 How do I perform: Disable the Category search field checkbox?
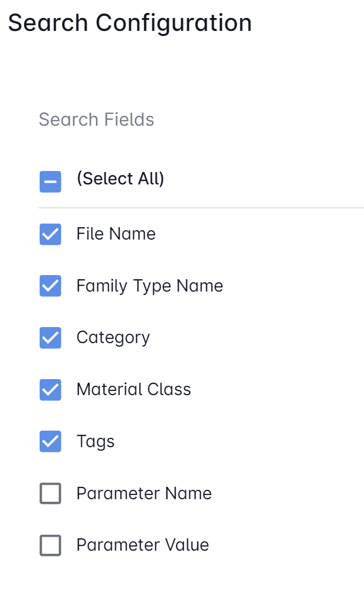pyautogui.click(x=50, y=338)
